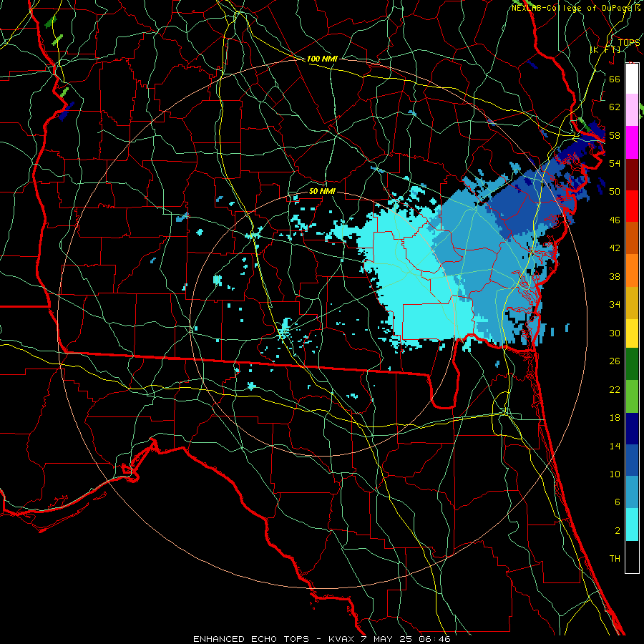This screenshot has height=644, width=644.
Task: Click the legend value 14
Action: click(x=615, y=446)
